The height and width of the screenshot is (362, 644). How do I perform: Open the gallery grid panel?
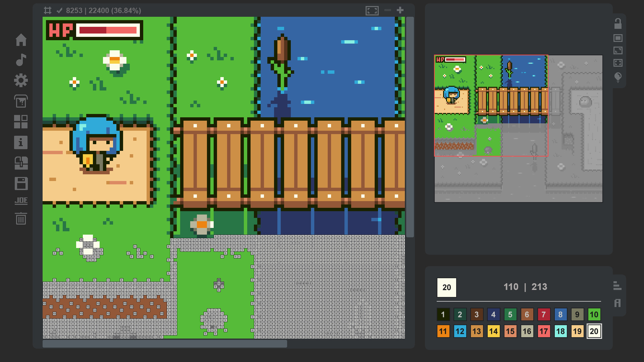[21, 122]
